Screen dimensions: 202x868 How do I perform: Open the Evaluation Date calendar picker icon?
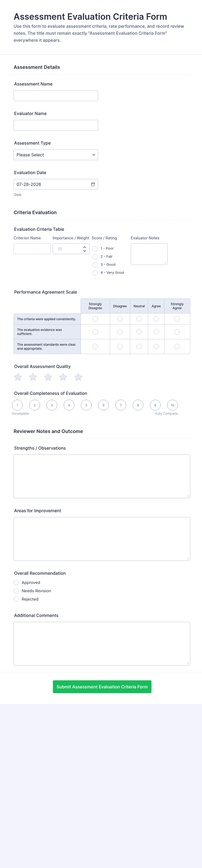pyautogui.click(x=93, y=184)
